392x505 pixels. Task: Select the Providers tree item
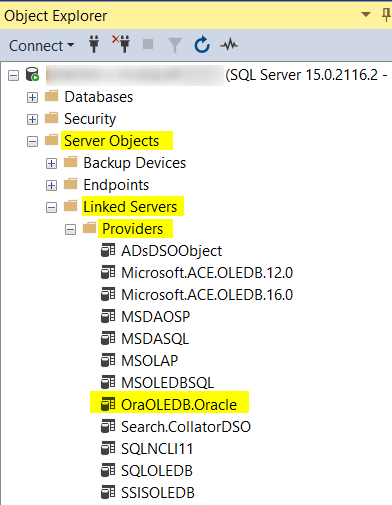pyautogui.click(x=133, y=229)
